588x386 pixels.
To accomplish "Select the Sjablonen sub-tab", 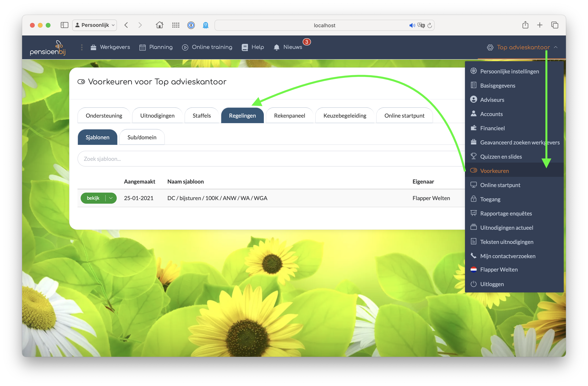I will (x=97, y=137).
